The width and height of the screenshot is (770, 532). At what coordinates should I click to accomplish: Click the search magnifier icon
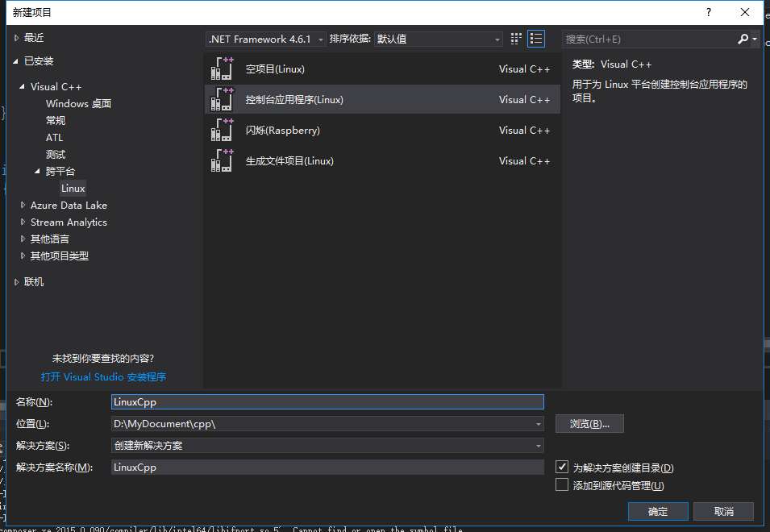pyautogui.click(x=743, y=39)
